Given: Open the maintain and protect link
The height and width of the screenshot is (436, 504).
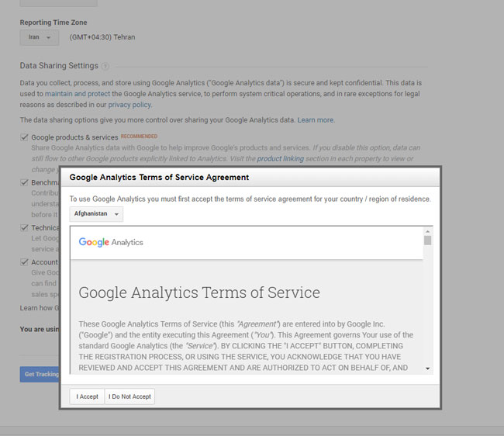Looking at the screenshot, I should pyautogui.click(x=78, y=94).
